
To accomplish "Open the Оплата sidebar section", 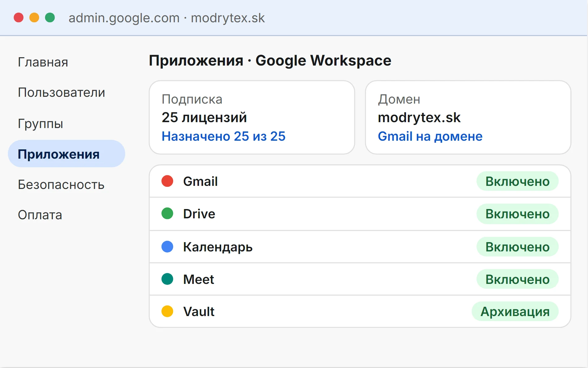I will click(x=40, y=215).
